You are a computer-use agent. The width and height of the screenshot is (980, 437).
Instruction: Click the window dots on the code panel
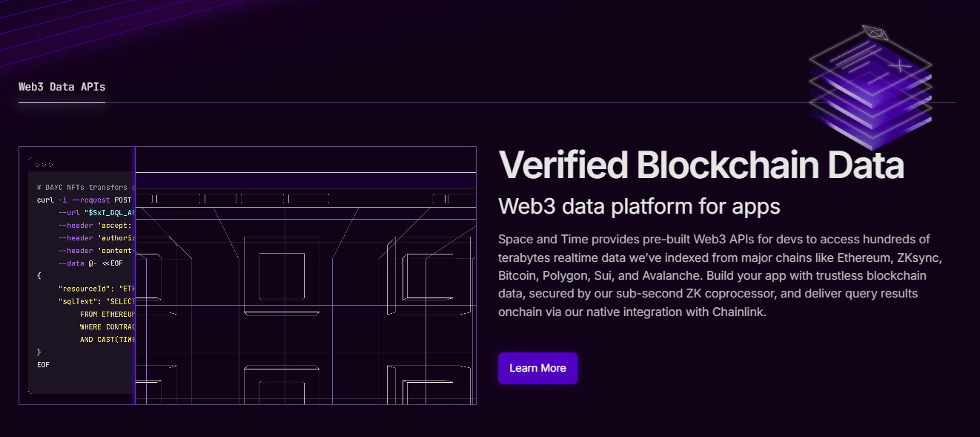click(44, 164)
